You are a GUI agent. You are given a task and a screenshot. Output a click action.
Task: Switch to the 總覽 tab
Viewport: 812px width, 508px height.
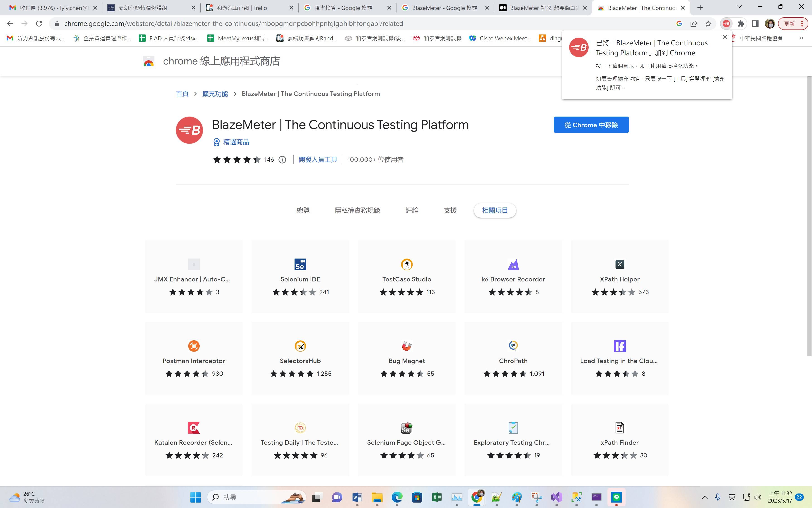[x=303, y=210]
